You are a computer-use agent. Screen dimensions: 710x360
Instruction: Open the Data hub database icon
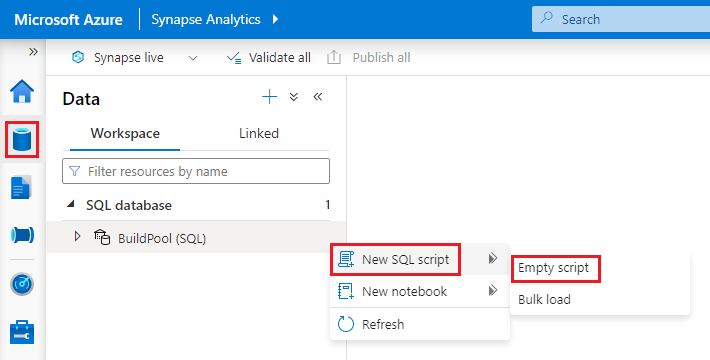[x=22, y=139]
